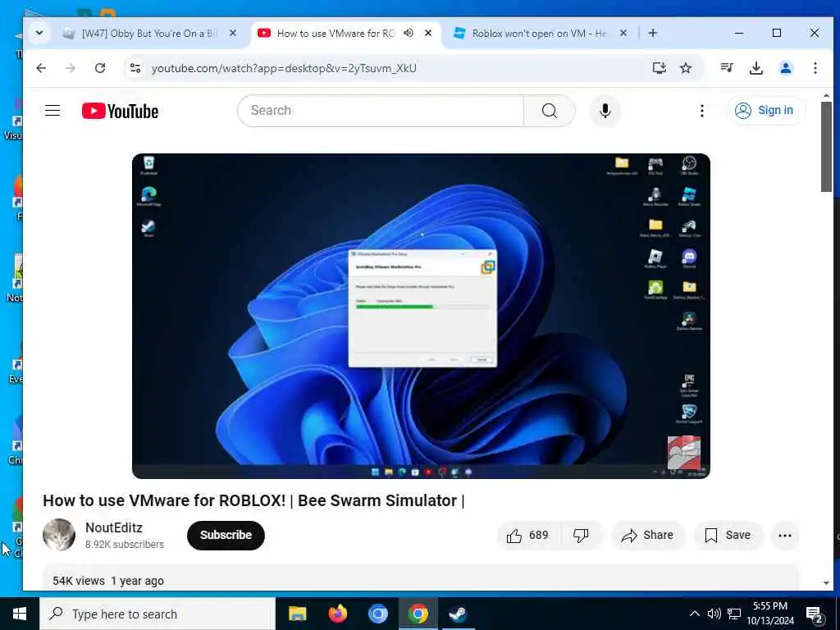Open Chrome media controls icon

pyautogui.click(x=727, y=68)
